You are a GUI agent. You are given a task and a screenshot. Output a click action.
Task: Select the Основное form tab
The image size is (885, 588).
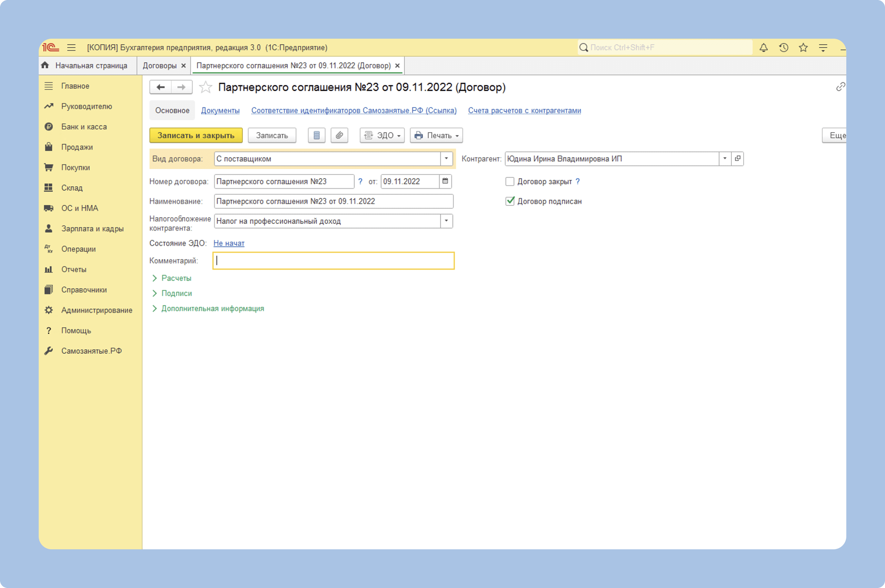(x=172, y=111)
